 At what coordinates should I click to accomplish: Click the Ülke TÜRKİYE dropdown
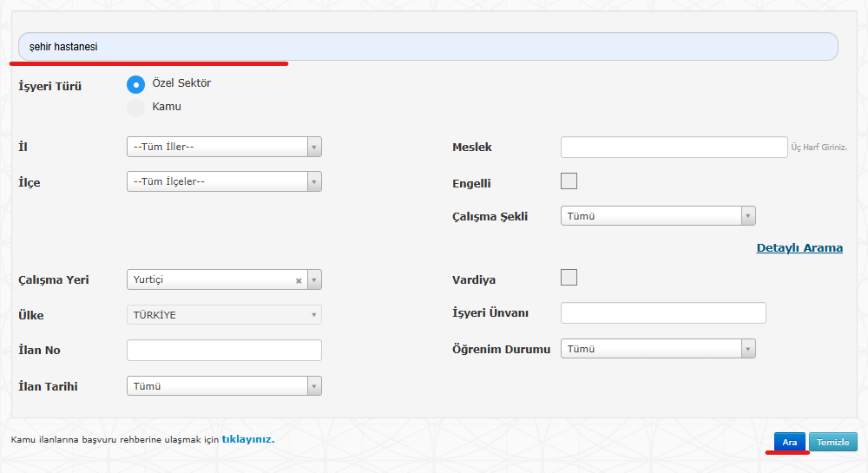coord(224,315)
